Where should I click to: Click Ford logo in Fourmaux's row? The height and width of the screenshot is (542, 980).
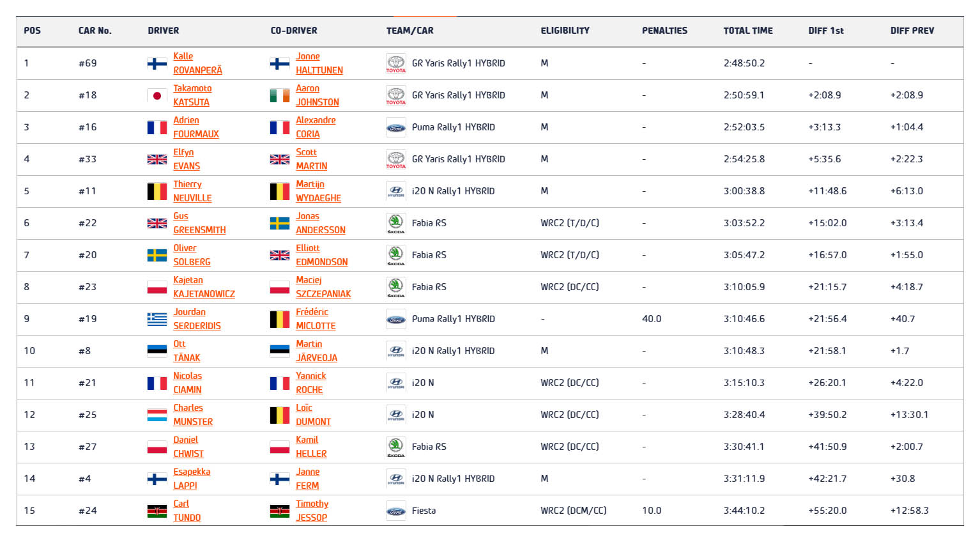click(x=395, y=128)
